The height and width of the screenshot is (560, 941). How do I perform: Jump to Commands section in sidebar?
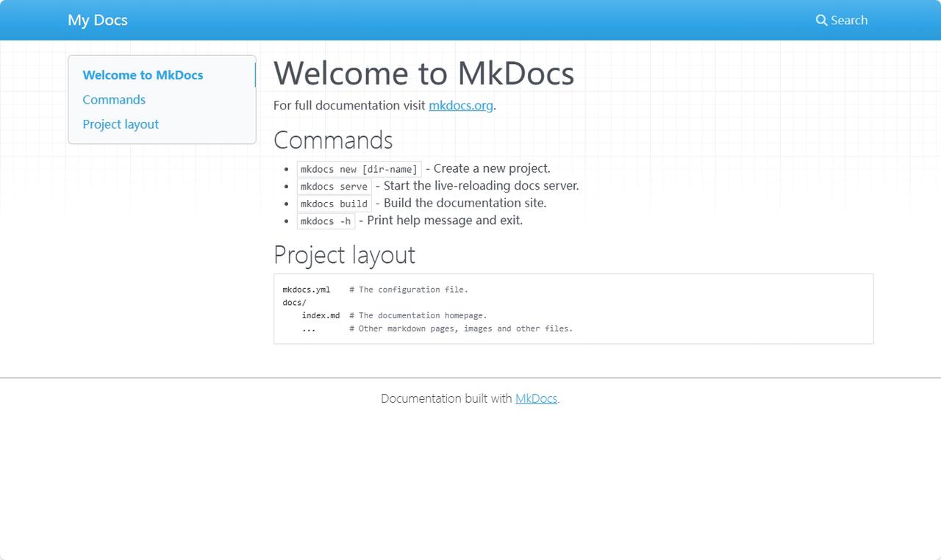pos(114,100)
